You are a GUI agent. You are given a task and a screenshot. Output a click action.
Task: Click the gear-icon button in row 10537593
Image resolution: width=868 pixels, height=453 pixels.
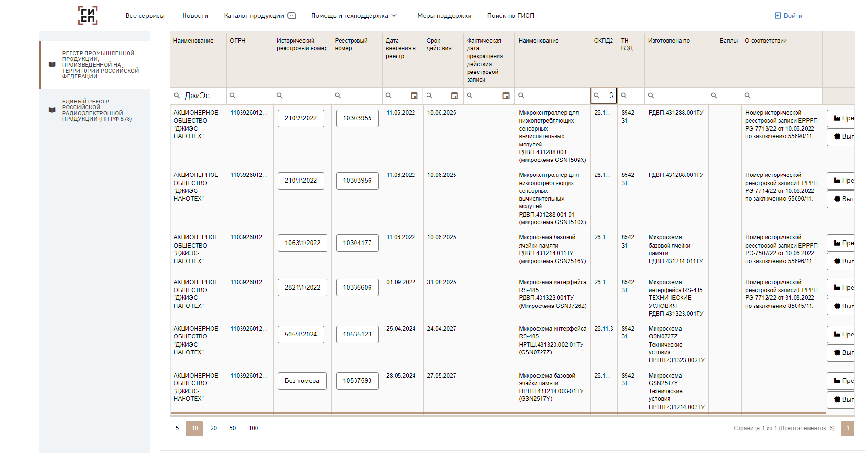[841, 400]
